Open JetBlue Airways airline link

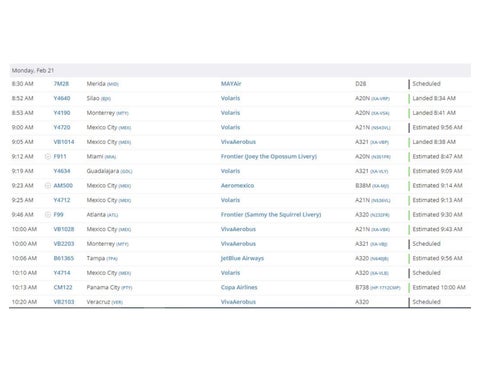[242, 258]
